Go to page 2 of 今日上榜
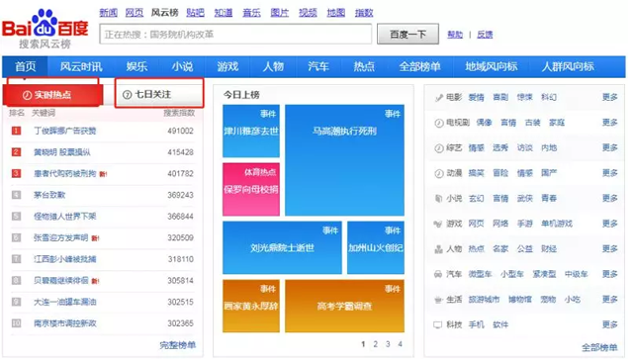 [x=376, y=344]
